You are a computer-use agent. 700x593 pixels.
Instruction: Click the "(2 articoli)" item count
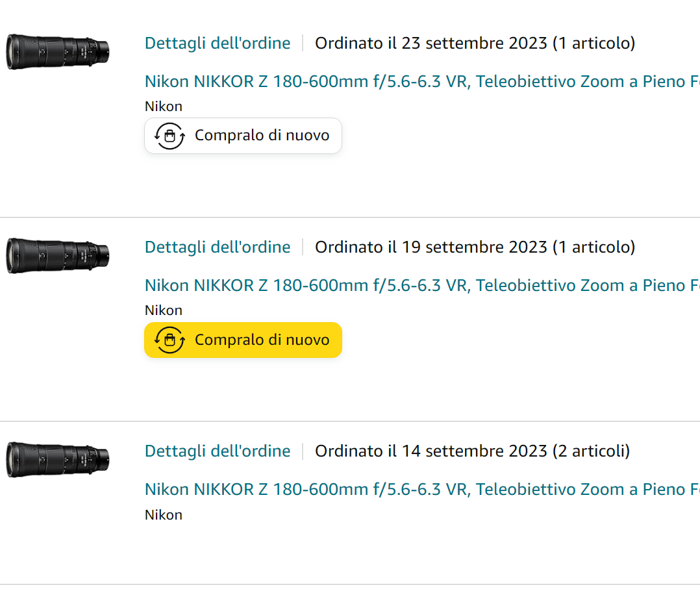click(x=591, y=451)
